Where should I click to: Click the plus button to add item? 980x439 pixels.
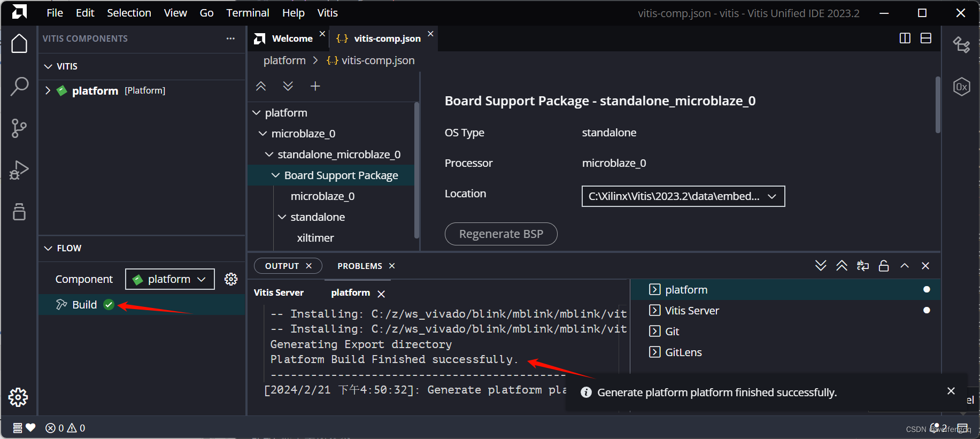click(315, 86)
